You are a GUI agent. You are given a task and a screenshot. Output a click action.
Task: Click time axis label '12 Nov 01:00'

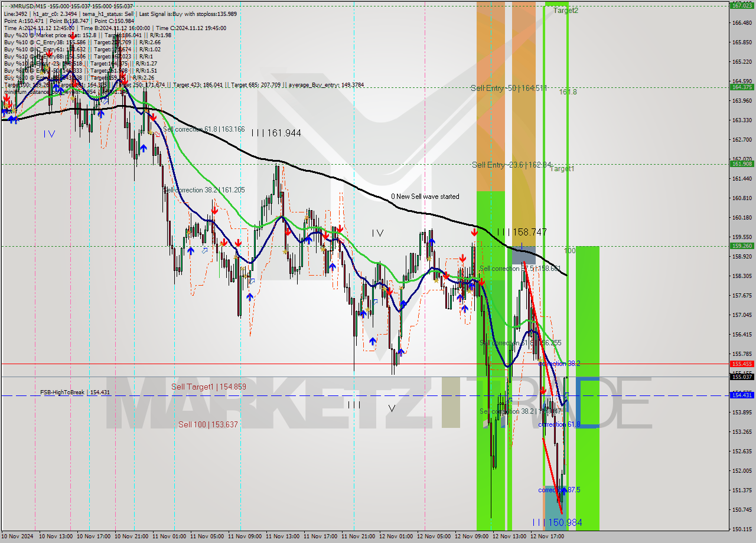tap(396, 537)
